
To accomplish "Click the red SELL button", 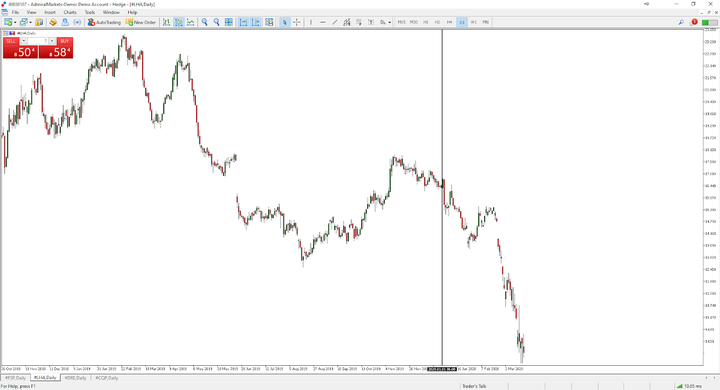I will pyautogui.click(x=11, y=41).
